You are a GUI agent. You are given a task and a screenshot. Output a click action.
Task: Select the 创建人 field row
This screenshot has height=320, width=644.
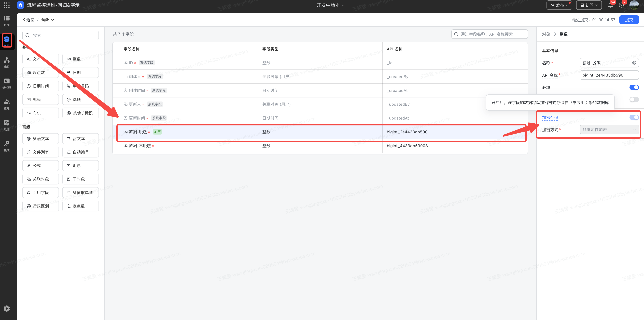click(x=320, y=76)
